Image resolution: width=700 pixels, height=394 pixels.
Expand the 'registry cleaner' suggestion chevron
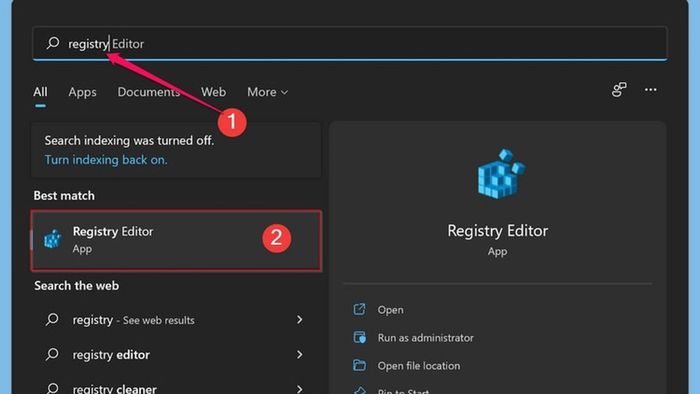(300, 389)
